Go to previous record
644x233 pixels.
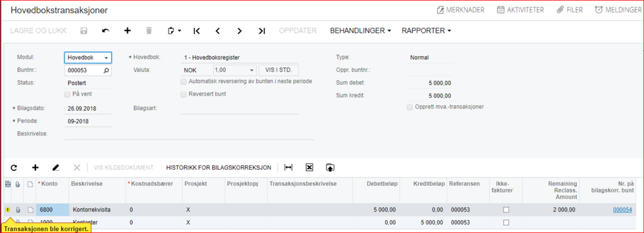coord(218,31)
